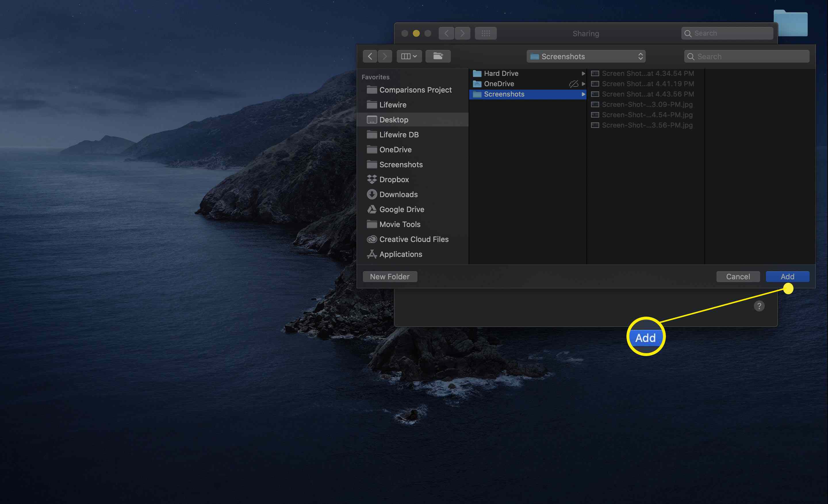Open the column view options dropdown
Image resolution: width=828 pixels, height=504 pixels.
409,56
